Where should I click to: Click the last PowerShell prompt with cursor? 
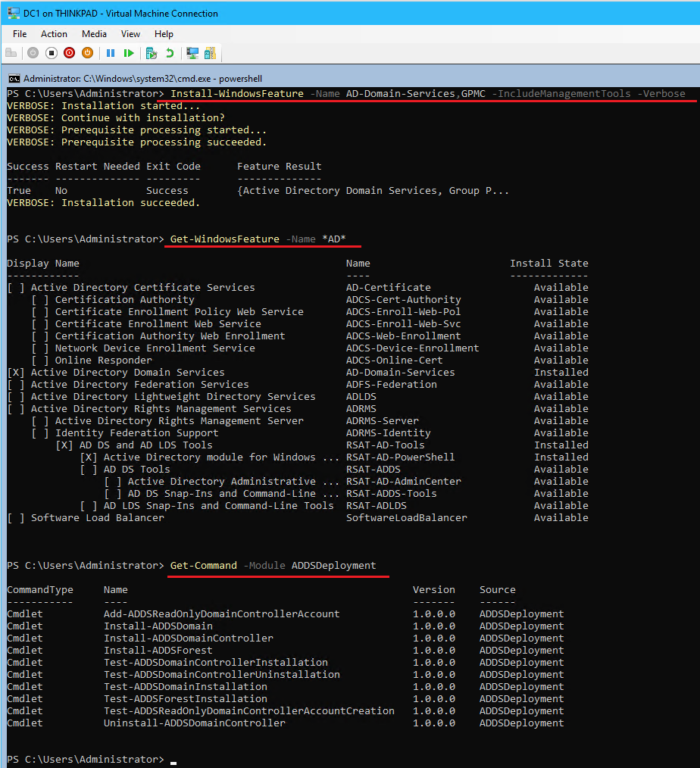92,760
